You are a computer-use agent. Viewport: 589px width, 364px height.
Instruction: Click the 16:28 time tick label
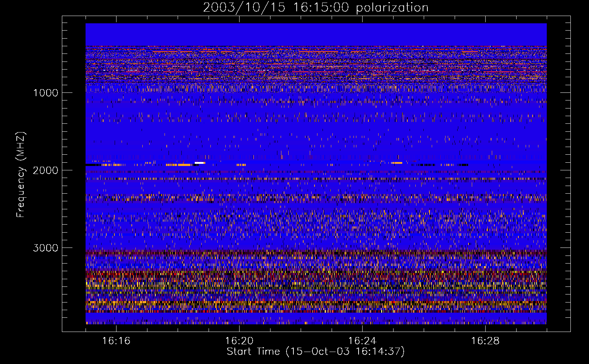click(x=485, y=341)
